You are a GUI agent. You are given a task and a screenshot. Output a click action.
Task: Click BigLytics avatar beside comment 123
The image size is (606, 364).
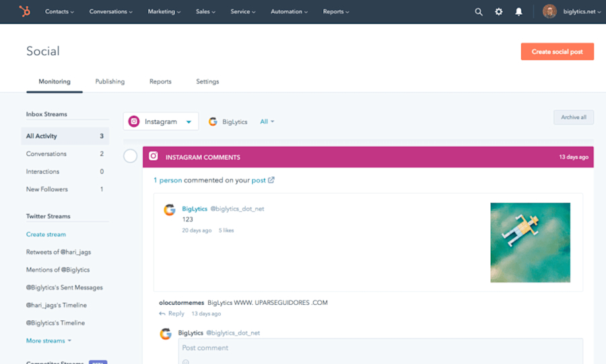tap(169, 210)
